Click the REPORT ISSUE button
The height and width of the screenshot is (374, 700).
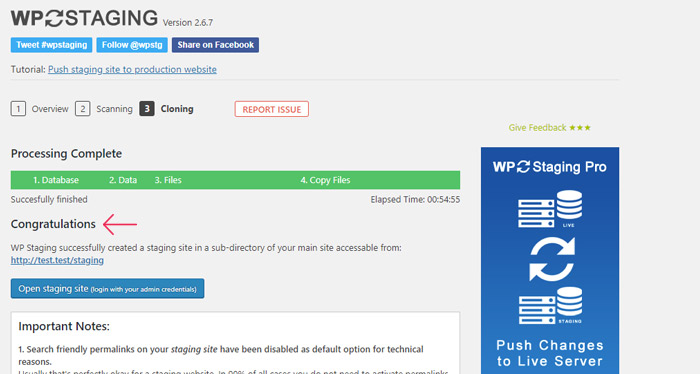tap(271, 109)
